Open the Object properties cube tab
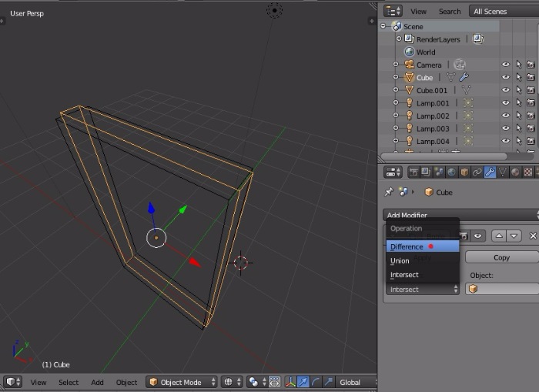The width and height of the screenshot is (539, 392). [464, 172]
